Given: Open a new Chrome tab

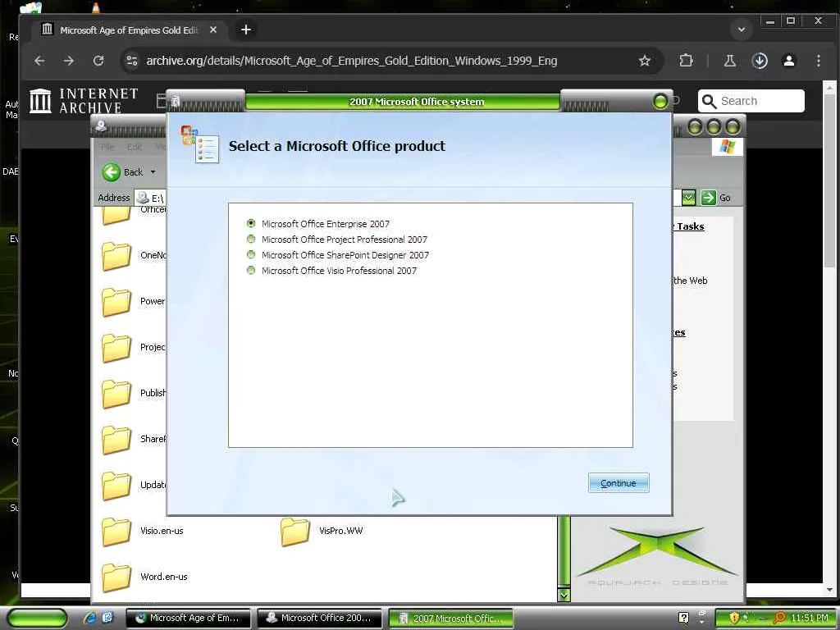Looking at the screenshot, I should click(246, 30).
